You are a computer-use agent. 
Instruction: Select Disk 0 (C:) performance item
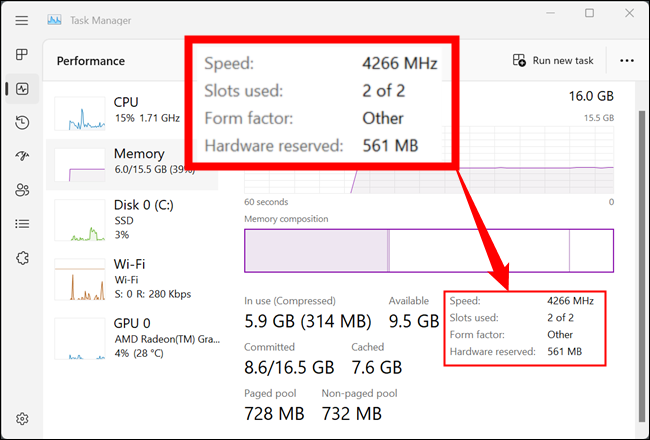pos(132,220)
